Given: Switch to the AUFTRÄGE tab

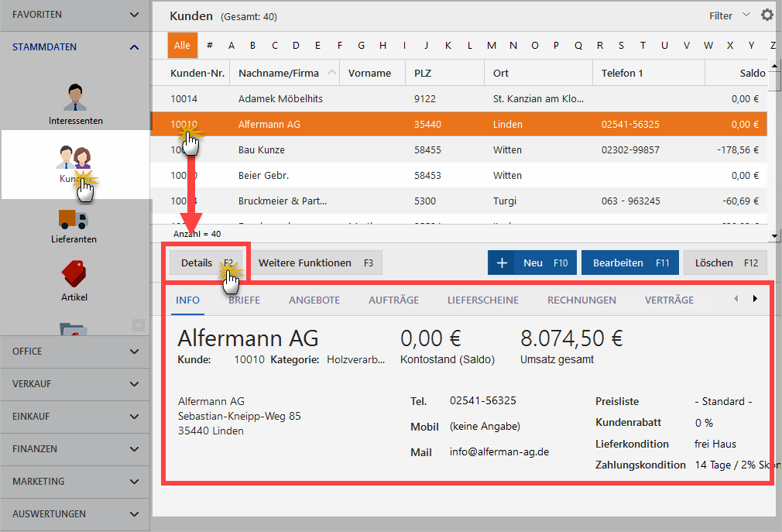Looking at the screenshot, I should pyautogui.click(x=393, y=300).
